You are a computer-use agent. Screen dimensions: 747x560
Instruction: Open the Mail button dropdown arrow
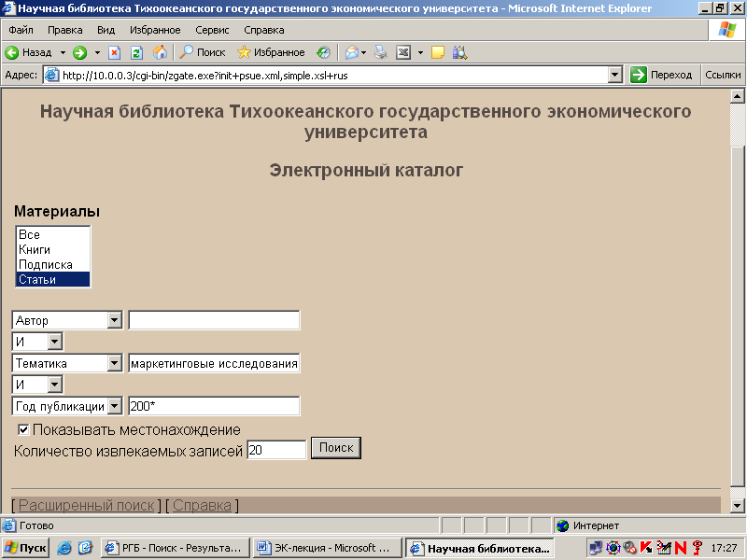point(364,52)
